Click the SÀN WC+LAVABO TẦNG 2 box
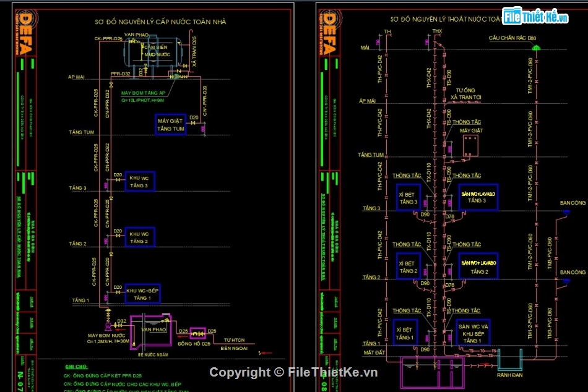 (x=478, y=266)
